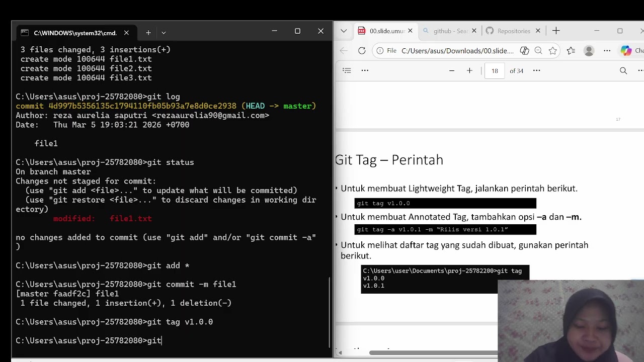644x362 pixels.
Task: Open more options after page count
Action: (536, 70)
